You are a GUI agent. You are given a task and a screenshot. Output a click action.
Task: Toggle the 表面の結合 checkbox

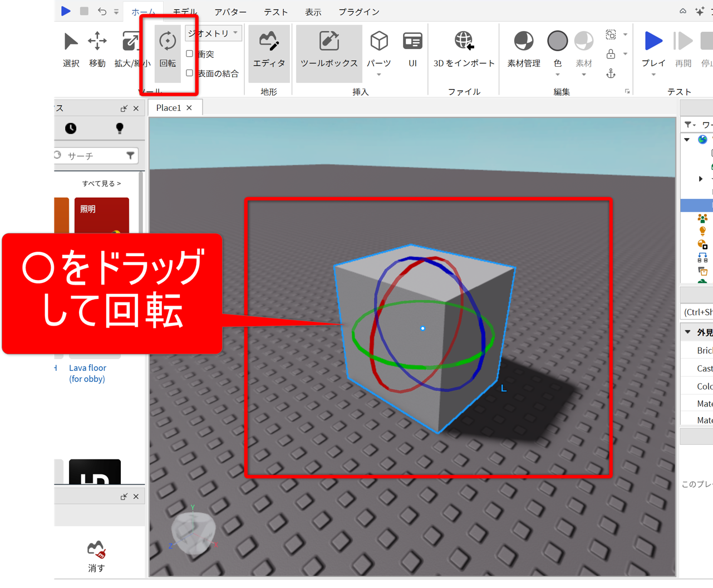[x=190, y=73]
